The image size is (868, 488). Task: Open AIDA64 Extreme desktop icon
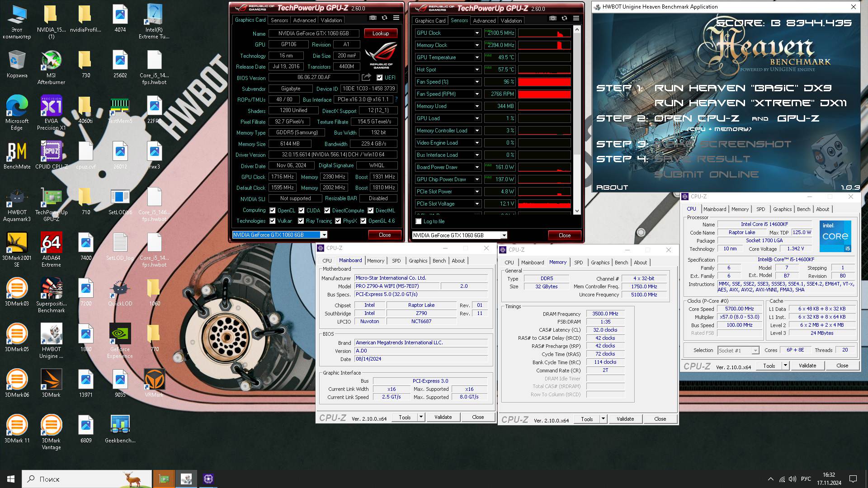click(51, 250)
